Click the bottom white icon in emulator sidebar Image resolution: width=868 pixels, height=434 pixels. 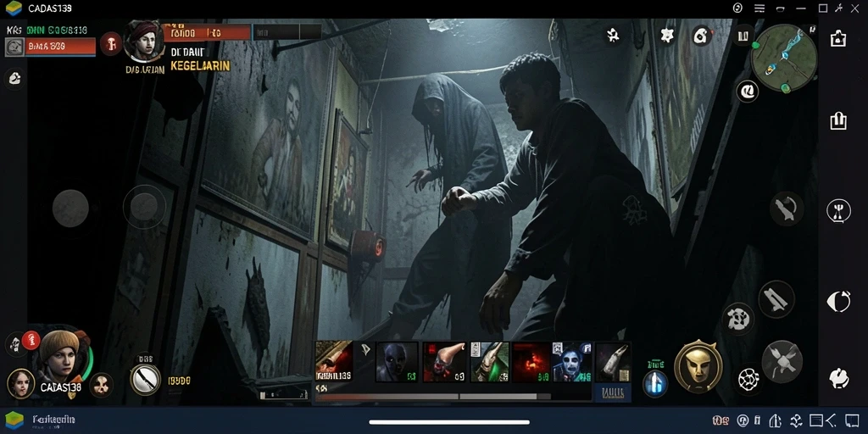pos(838,377)
